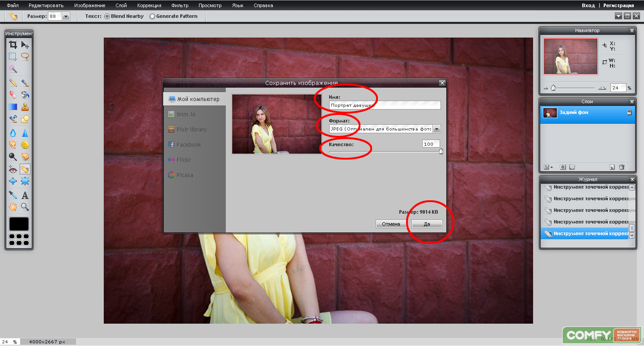Select the Pencil tool

click(x=13, y=83)
